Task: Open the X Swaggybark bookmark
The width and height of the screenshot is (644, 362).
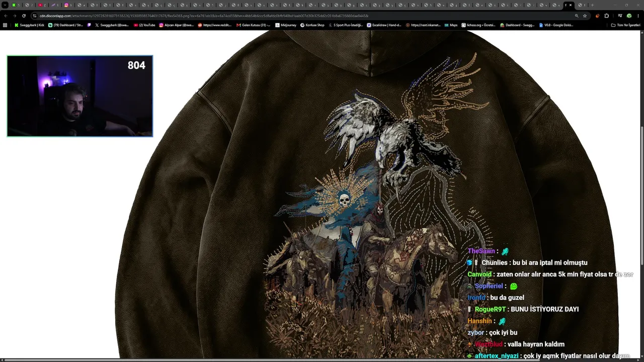Action: click(x=112, y=25)
